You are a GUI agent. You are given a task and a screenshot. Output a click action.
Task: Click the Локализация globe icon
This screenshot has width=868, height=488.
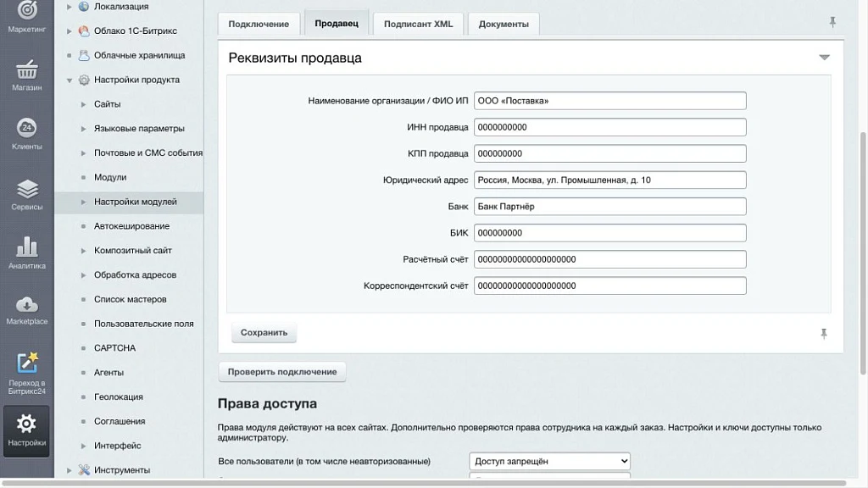(84, 7)
